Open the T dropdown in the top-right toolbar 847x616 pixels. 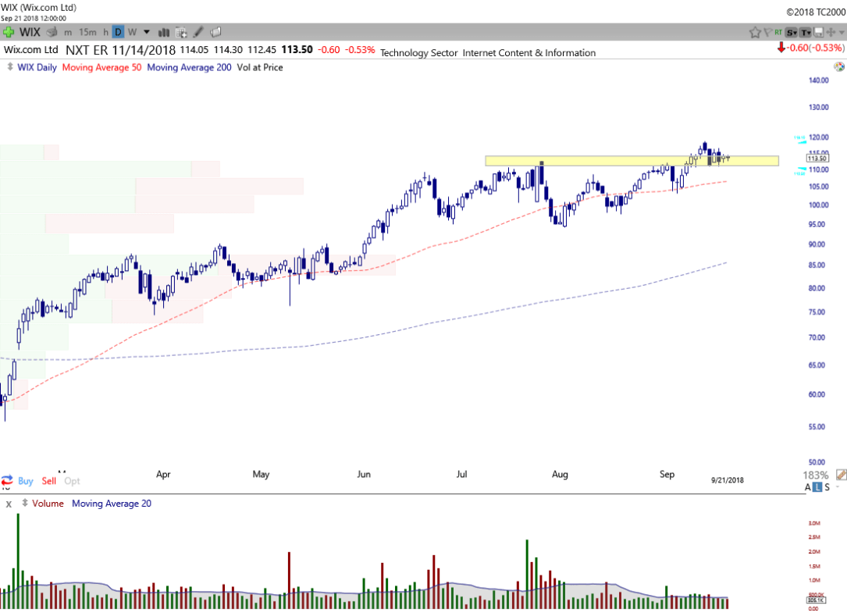[805, 32]
